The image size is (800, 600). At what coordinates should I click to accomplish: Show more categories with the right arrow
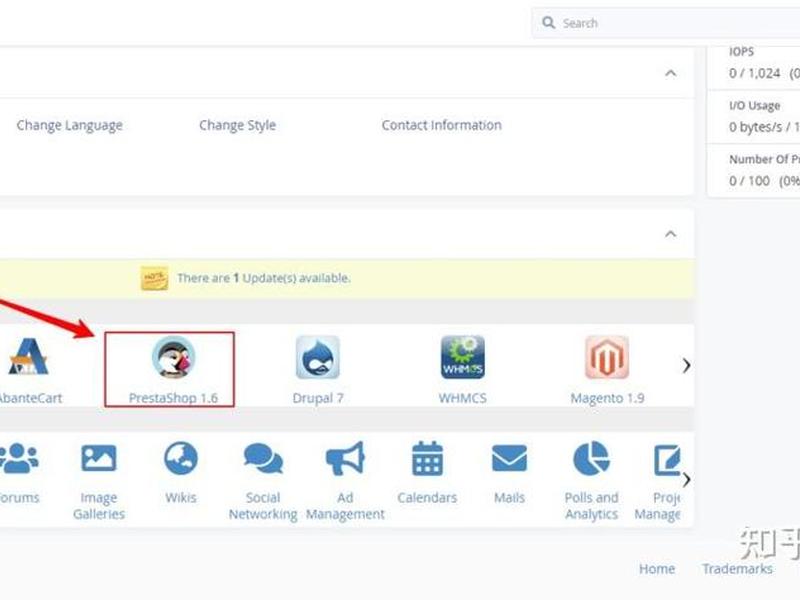tap(686, 480)
